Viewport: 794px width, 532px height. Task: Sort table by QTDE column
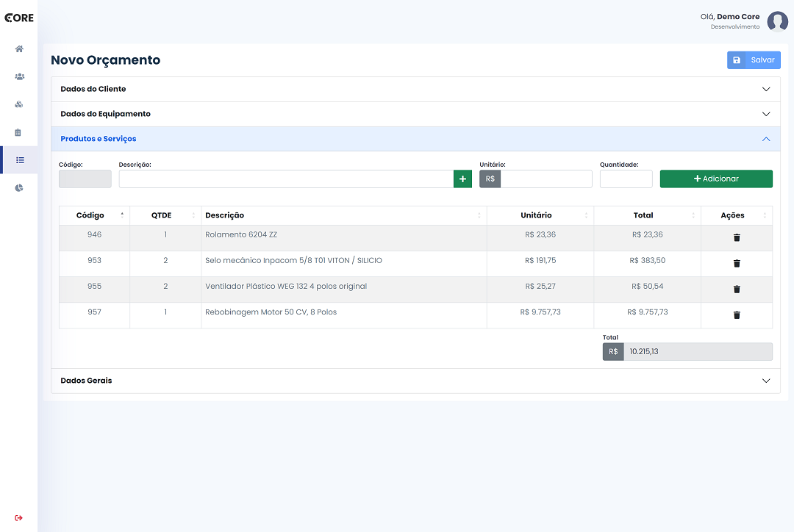(165, 215)
